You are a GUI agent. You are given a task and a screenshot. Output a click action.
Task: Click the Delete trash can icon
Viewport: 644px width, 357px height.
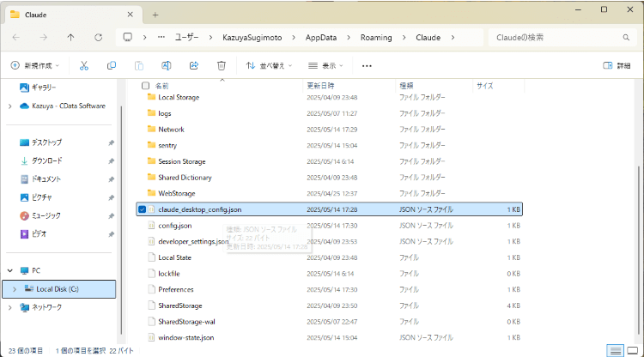click(222, 66)
